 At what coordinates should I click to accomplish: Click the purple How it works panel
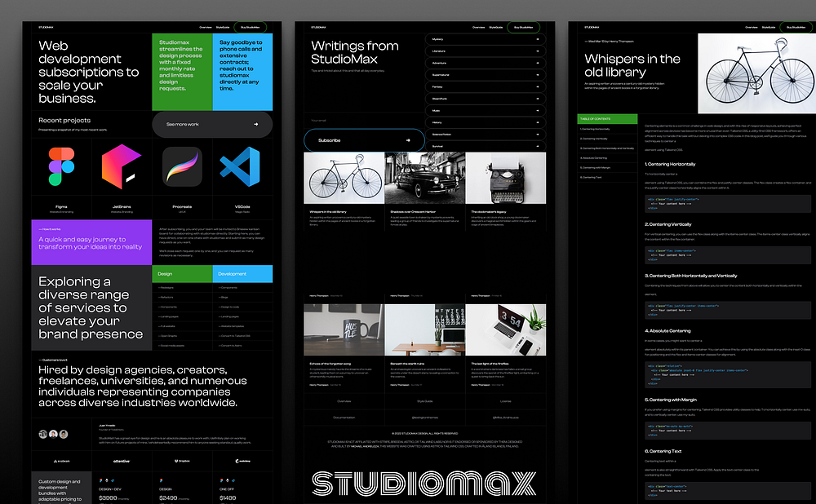[91, 242]
